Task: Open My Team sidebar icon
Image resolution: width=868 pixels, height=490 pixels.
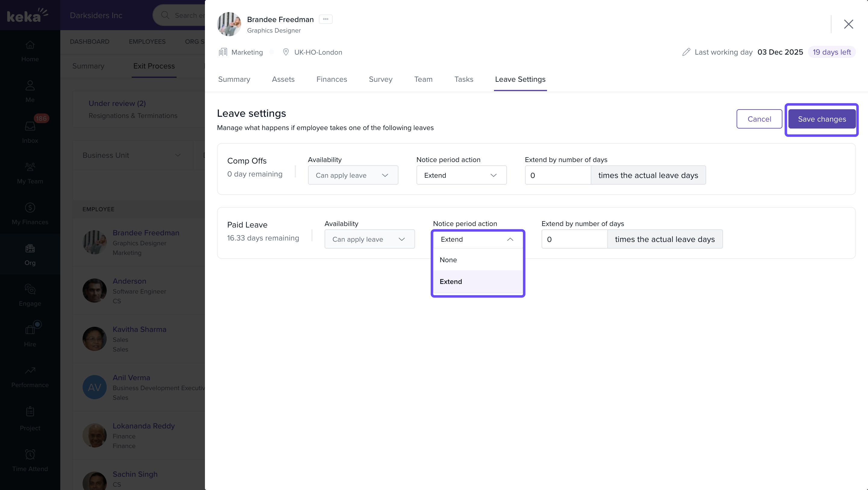Action: coord(30,167)
